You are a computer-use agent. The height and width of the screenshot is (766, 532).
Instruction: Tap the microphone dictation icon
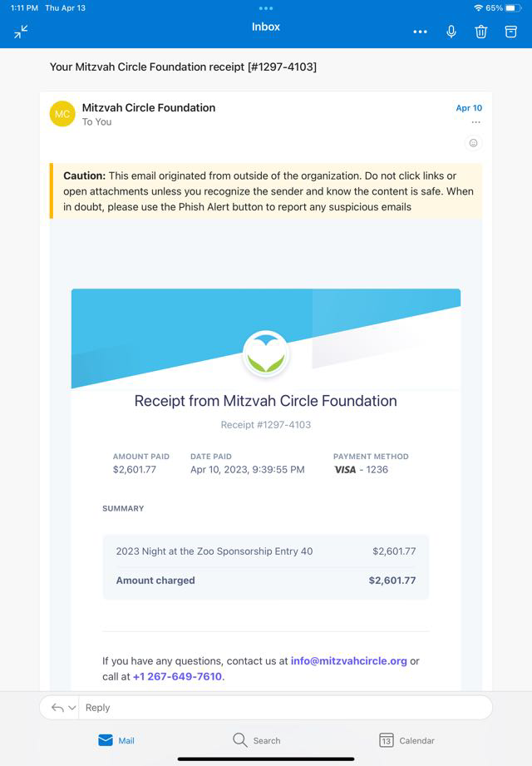coord(451,32)
